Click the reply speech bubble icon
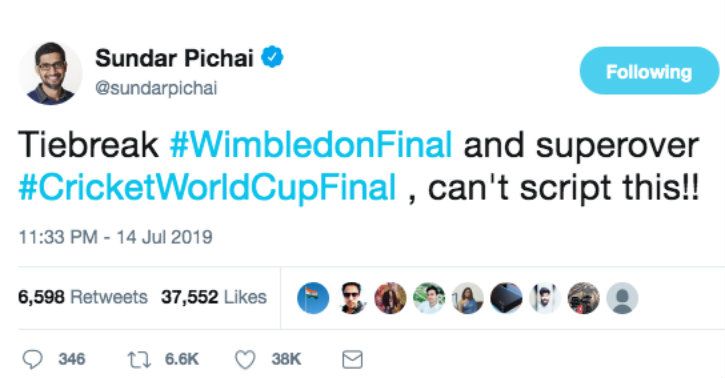Viewport: 725px width, 378px height. [32, 359]
